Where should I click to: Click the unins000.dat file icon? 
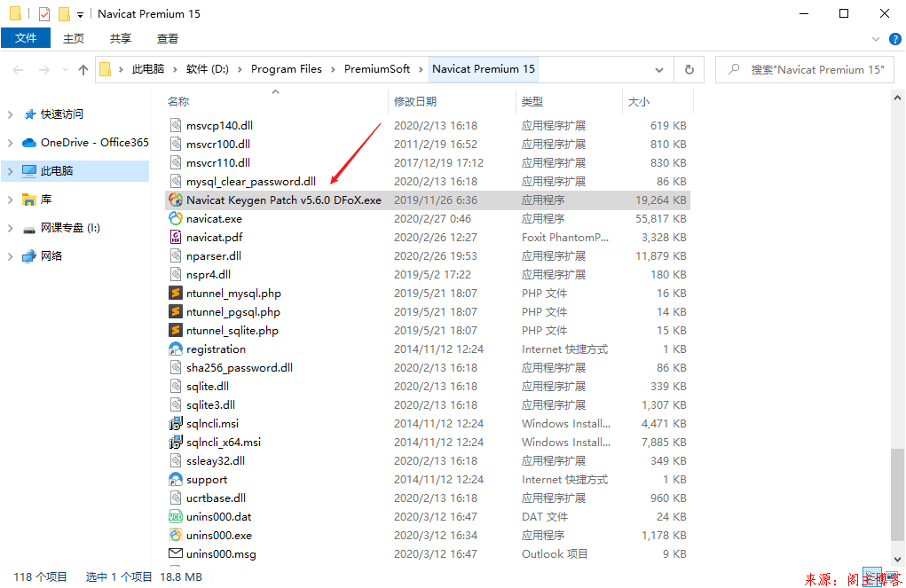click(x=176, y=516)
